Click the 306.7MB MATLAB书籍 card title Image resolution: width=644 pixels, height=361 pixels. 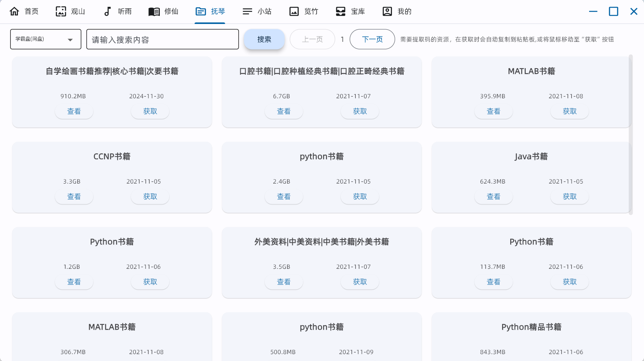click(x=112, y=327)
